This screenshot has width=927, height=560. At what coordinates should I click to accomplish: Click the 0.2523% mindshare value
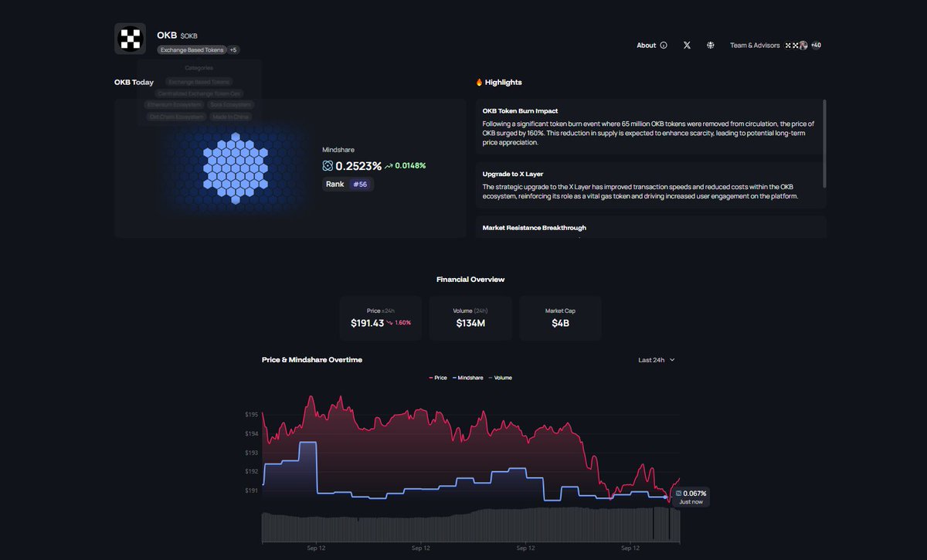click(358, 166)
